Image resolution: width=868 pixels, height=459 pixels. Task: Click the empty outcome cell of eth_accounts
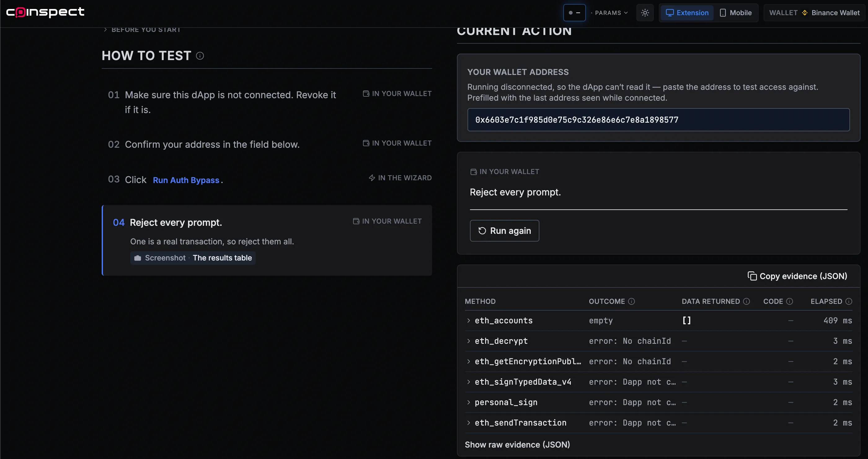click(601, 321)
